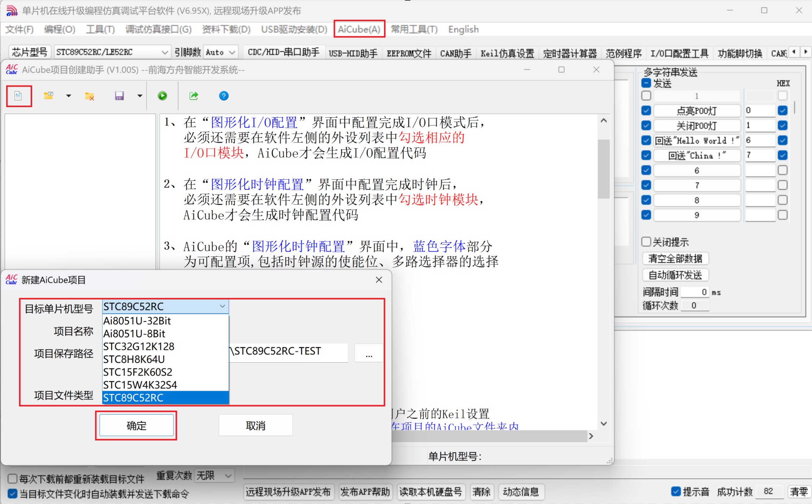
Task: Click the 取消 button
Action: (256, 426)
